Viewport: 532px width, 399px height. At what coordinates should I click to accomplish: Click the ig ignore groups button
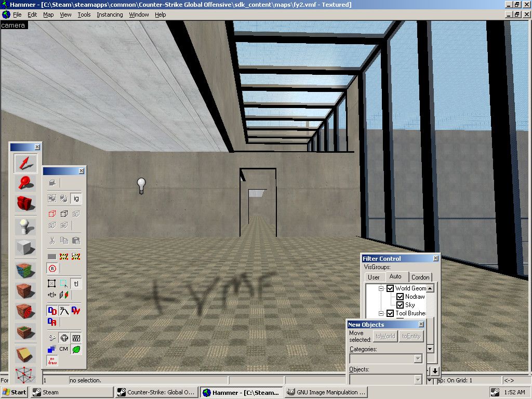coord(76,198)
